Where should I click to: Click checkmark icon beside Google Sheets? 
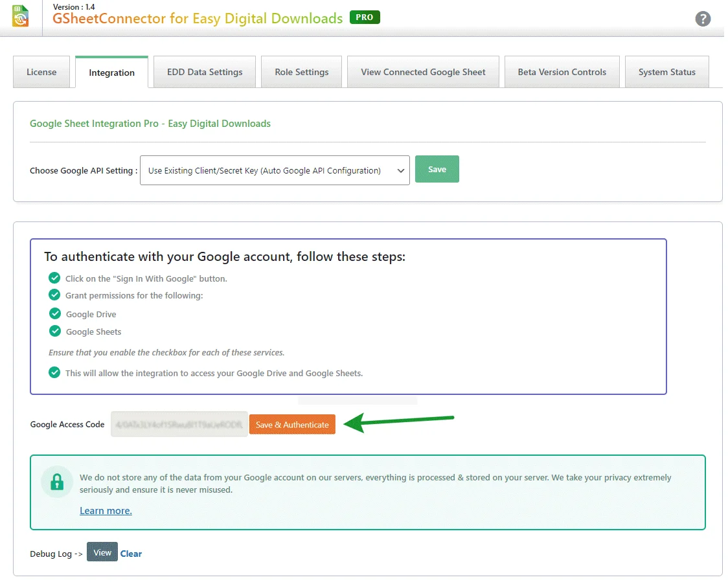tap(55, 331)
